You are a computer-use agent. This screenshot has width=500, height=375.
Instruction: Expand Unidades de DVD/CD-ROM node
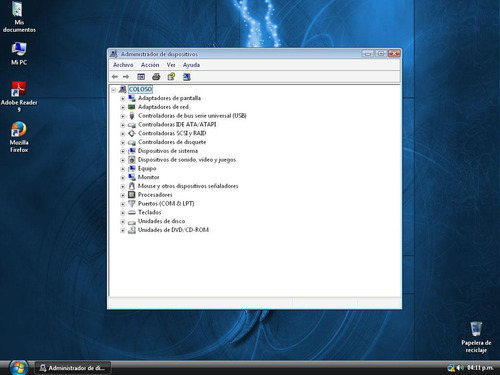pyautogui.click(x=122, y=230)
